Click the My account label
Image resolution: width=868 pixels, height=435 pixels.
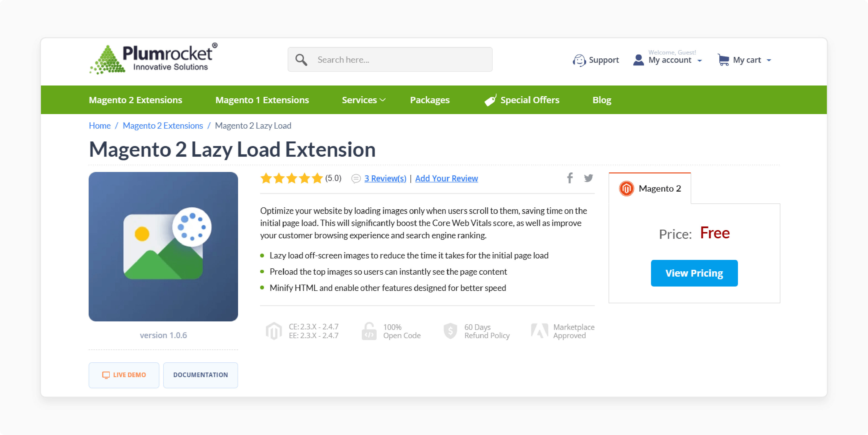pos(670,60)
